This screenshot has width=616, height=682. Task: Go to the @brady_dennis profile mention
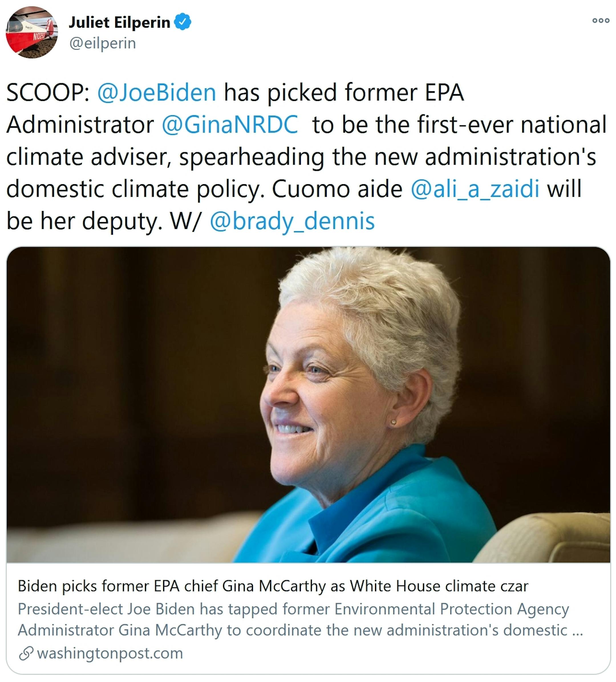(292, 221)
